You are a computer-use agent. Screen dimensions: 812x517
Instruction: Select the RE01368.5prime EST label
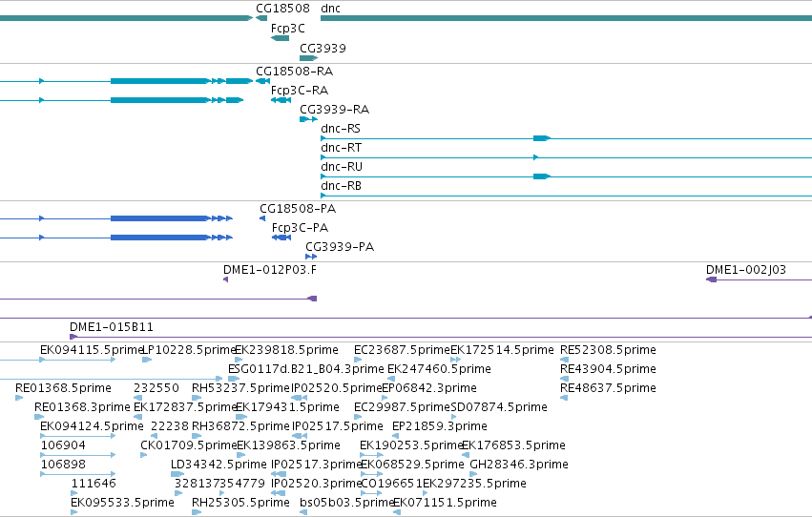63,388
